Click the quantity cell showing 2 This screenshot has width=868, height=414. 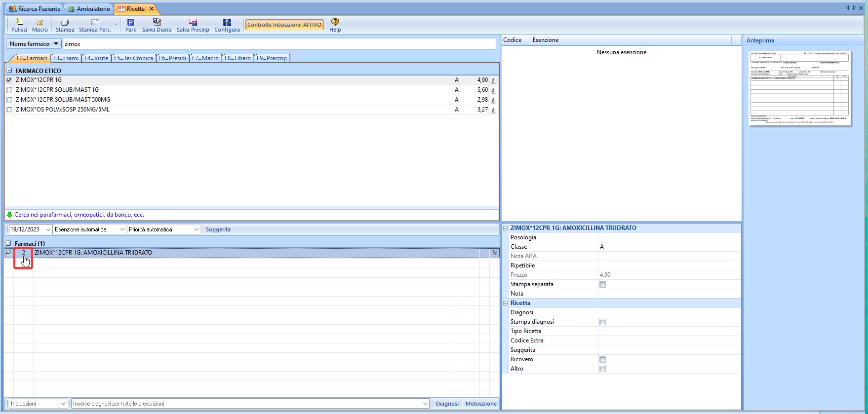pyautogui.click(x=23, y=253)
